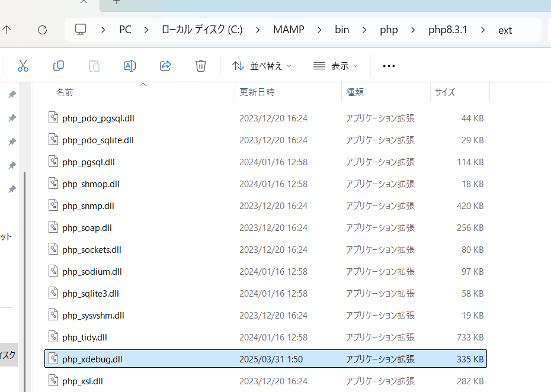Click the file icon of php_snmp.dll

[x=53, y=205]
